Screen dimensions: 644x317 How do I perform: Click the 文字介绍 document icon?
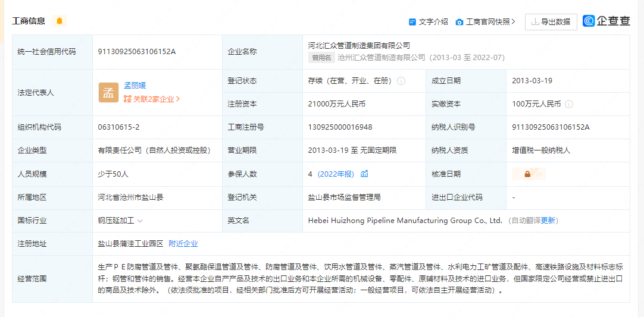pyautogui.click(x=412, y=22)
